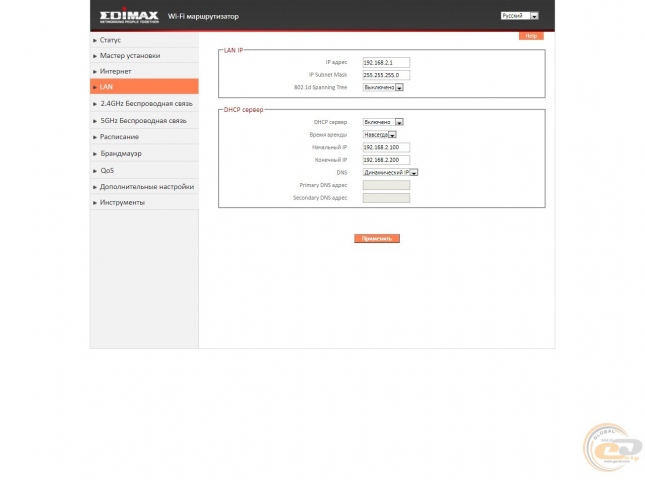645x480 pixels.
Task: Click the Применить button
Action: [x=377, y=239]
